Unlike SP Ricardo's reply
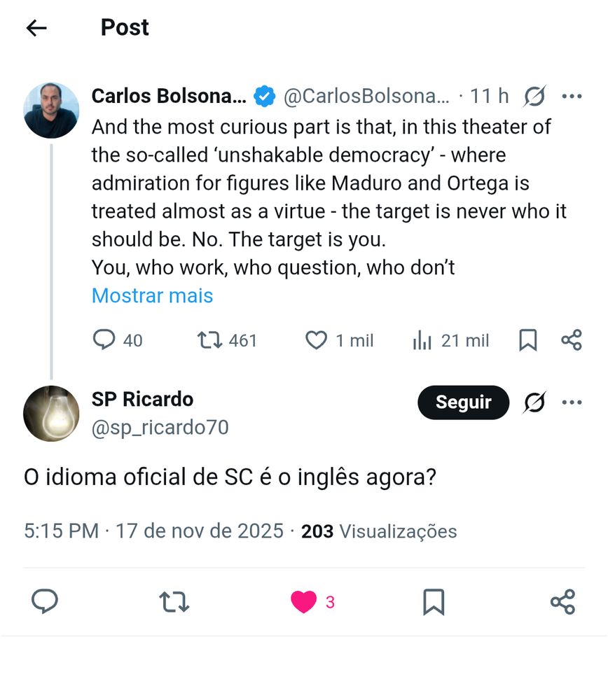The image size is (608, 700). coord(304,602)
